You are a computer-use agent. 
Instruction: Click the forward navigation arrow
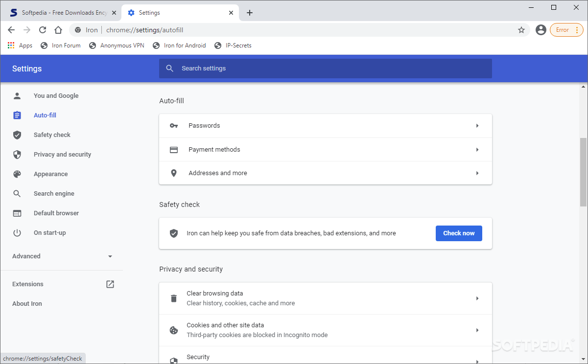(x=27, y=30)
